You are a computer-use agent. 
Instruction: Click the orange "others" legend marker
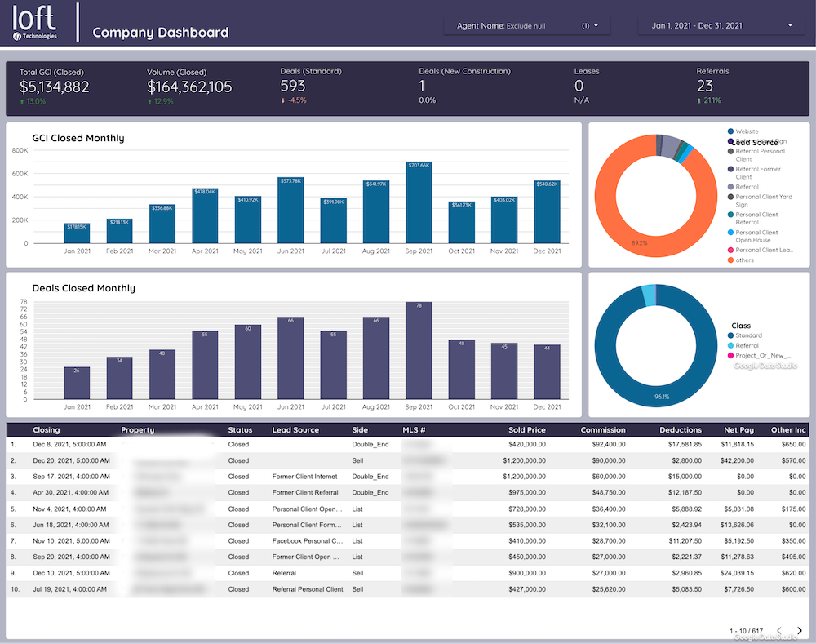[x=730, y=260]
